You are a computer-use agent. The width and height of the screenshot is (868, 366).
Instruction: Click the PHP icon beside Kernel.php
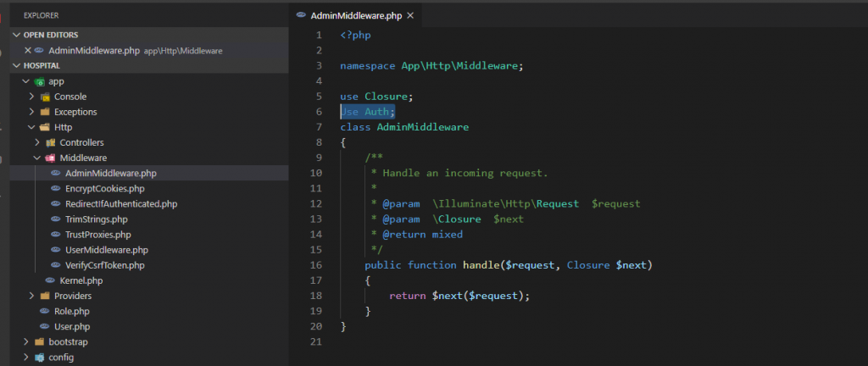(50, 280)
